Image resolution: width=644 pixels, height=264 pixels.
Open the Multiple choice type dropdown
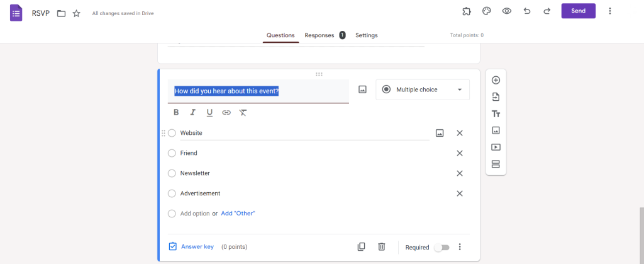(x=423, y=89)
